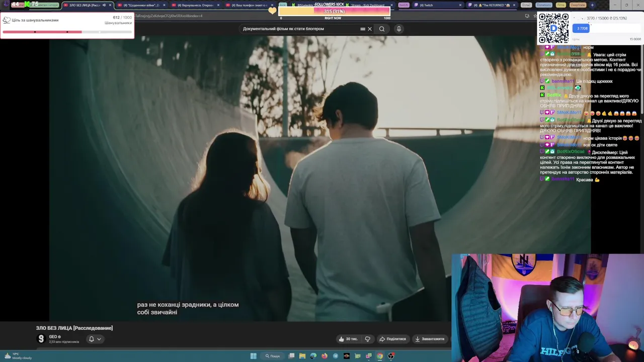Click the video title 'ЗЛО БЕЗ ЛИЦА [Расследование]'
This screenshot has height=362, width=644.
click(x=74, y=328)
